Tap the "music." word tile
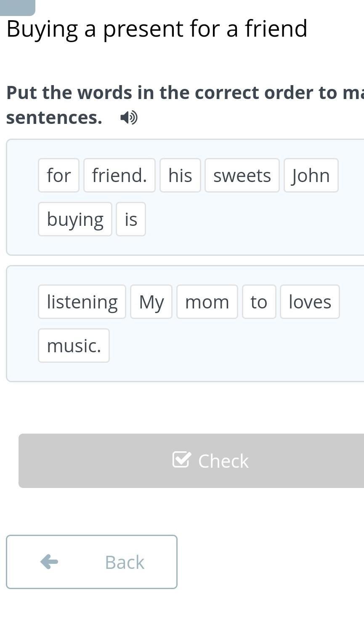This screenshot has height=619, width=364. 74,346
